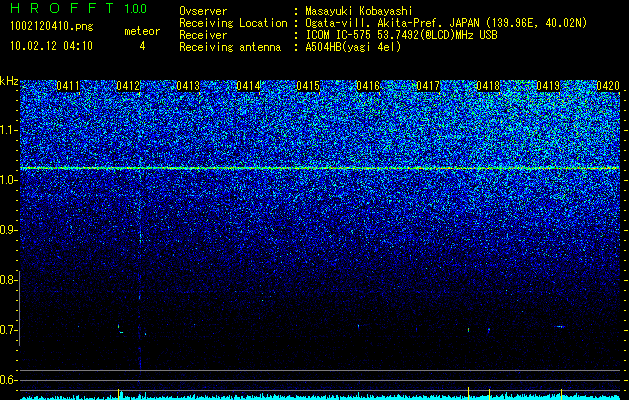This screenshot has height=400, width=629.
Task: Click the 0411 time label
Action: (x=68, y=86)
